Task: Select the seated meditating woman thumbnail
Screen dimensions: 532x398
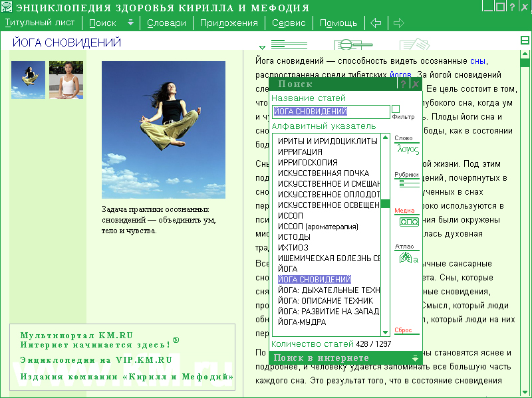Action: [x=66, y=80]
